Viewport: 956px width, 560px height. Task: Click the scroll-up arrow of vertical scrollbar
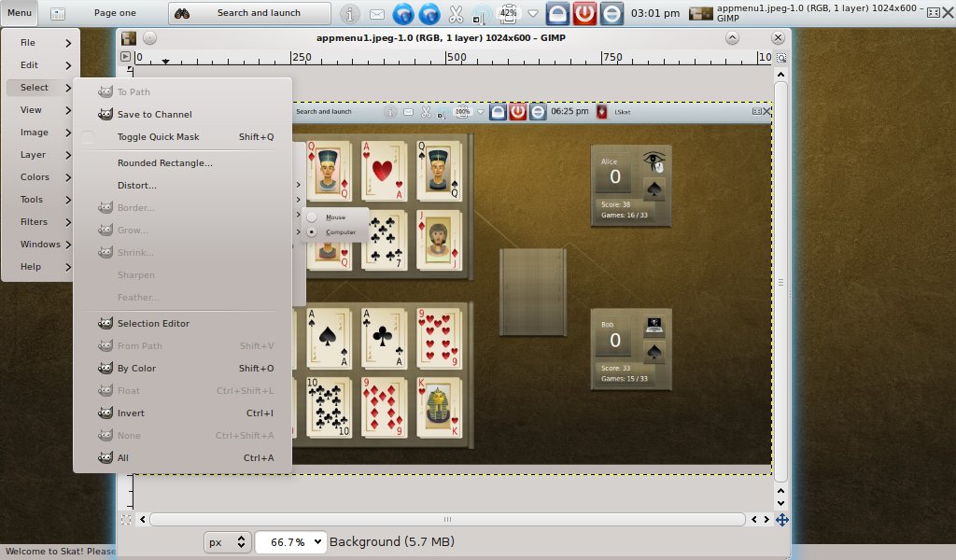[780, 75]
